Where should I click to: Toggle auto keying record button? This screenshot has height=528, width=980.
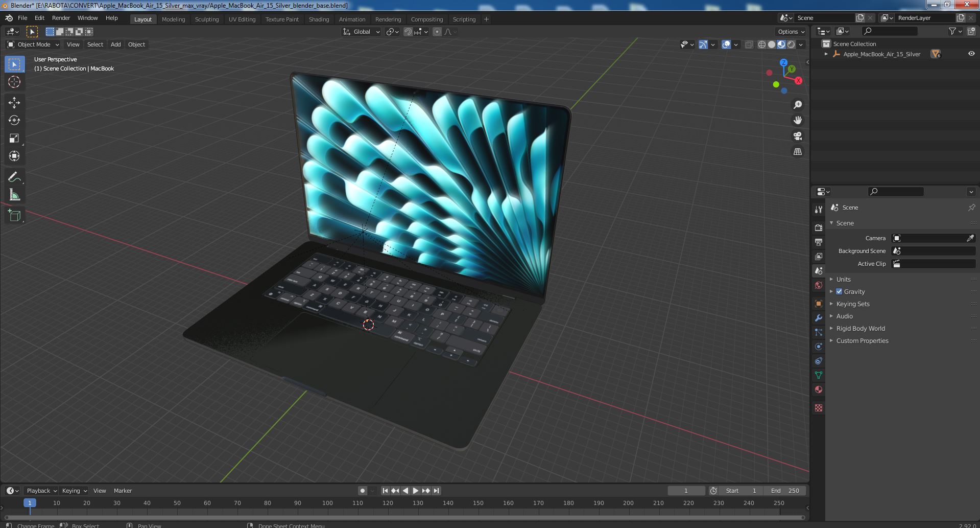click(362, 491)
